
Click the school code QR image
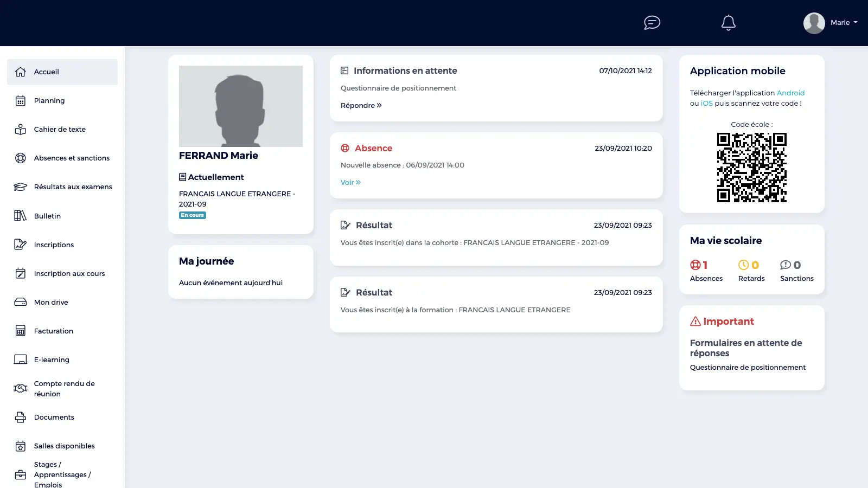pyautogui.click(x=751, y=168)
